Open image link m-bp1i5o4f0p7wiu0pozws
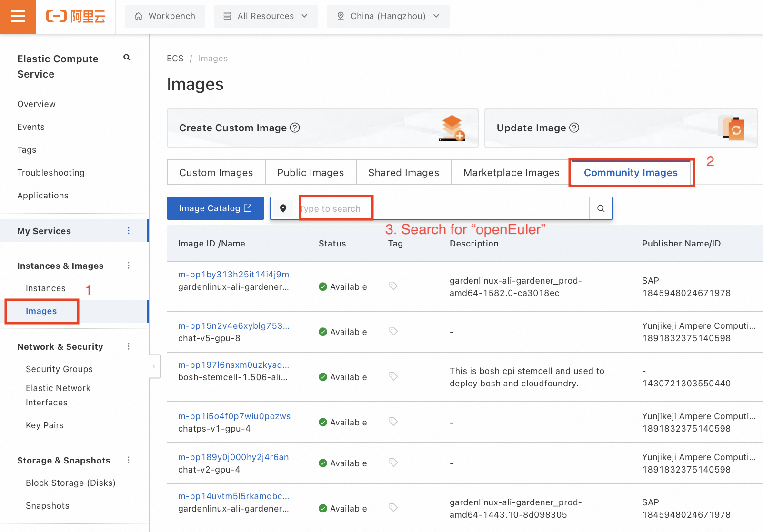This screenshot has height=532, width=763. [x=234, y=416]
